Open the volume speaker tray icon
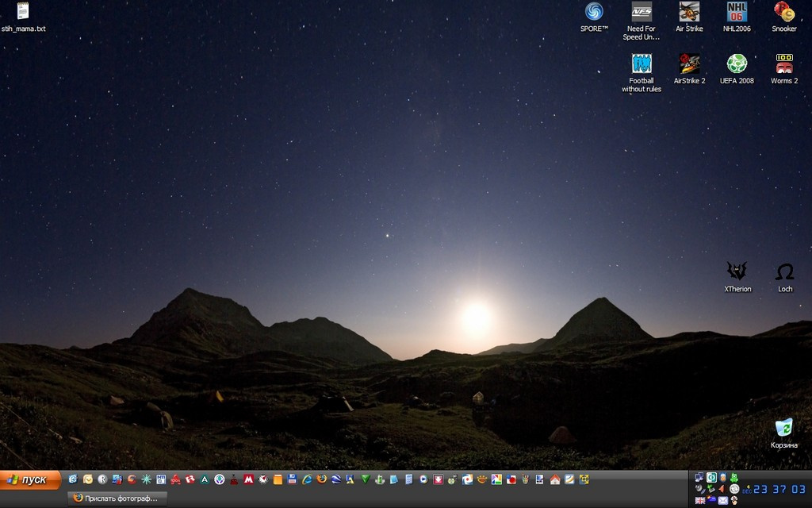 tap(722, 489)
